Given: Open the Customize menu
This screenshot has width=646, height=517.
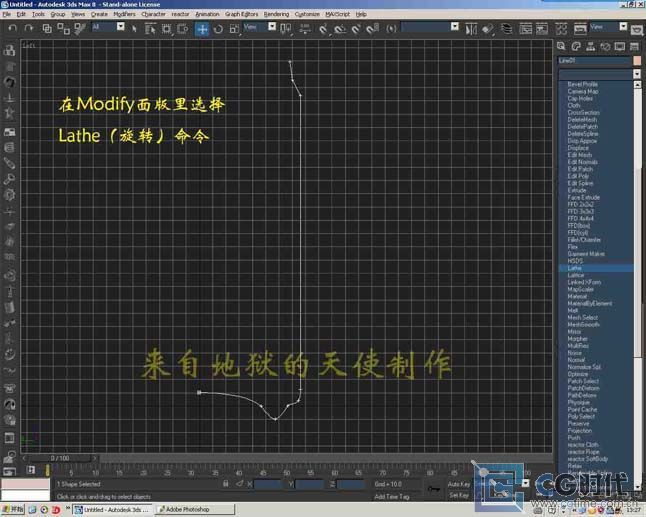Looking at the screenshot, I should coord(307,14).
